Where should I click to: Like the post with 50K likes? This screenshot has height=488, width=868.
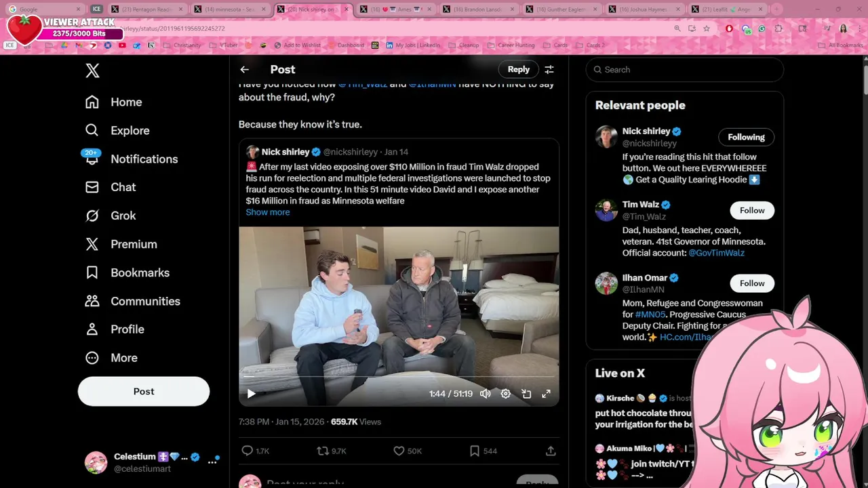pos(408,451)
